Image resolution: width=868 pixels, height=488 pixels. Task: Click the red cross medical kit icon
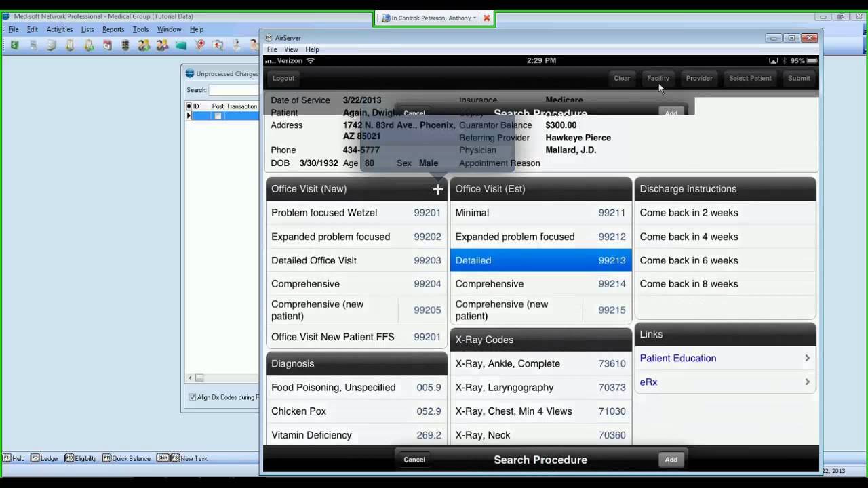218,45
